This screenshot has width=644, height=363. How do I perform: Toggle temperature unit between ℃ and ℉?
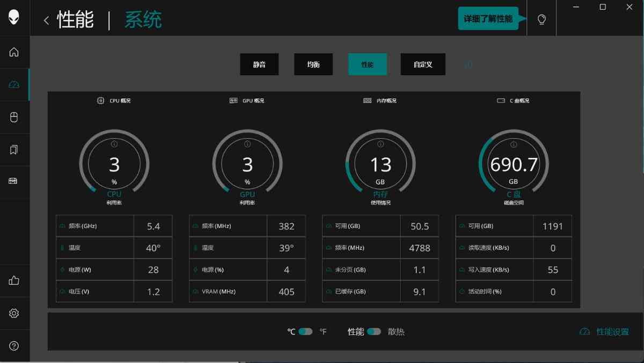[305, 331]
